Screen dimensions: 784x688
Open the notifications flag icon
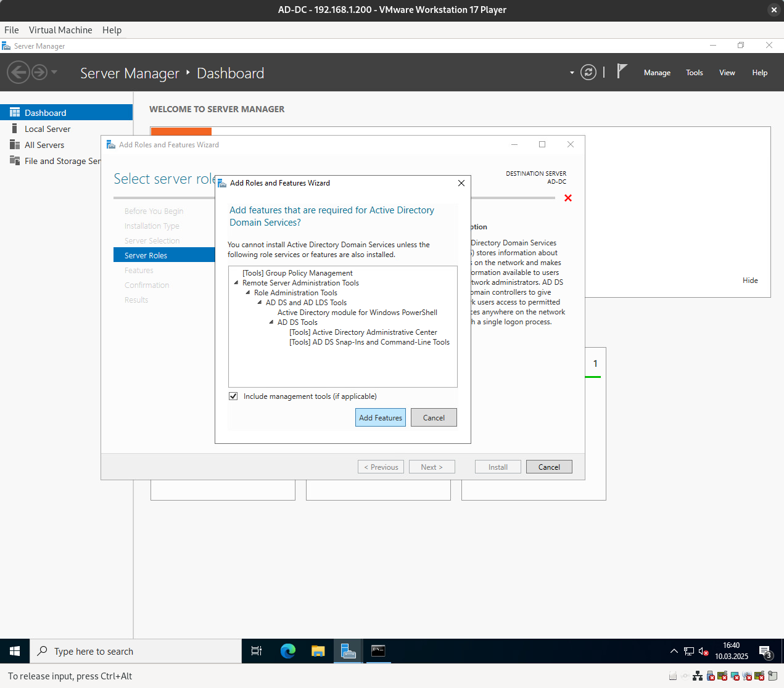(x=622, y=72)
